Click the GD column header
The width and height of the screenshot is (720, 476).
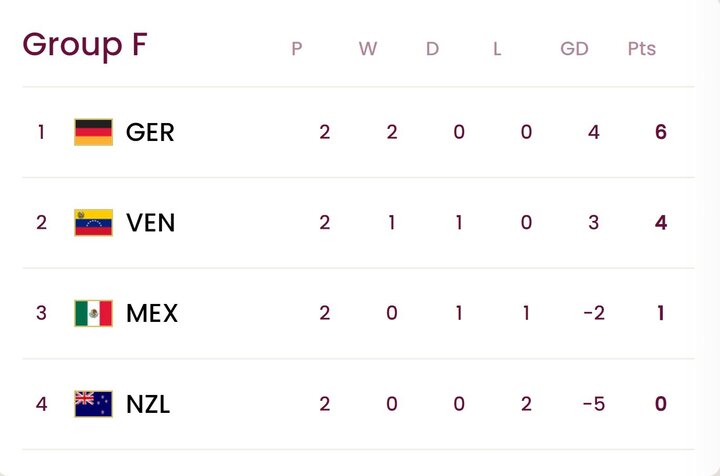(574, 48)
